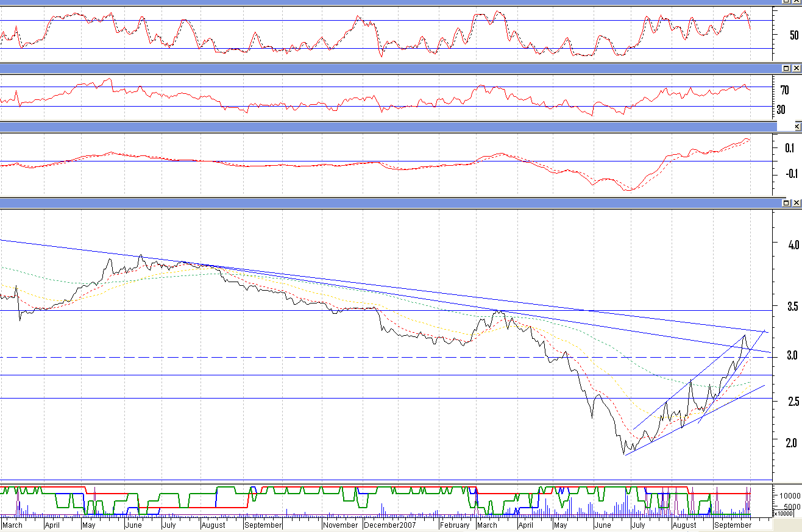This screenshot has height=532, width=802.
Task: Click the 10000 value on the volume axis
Action: click(789, 495)
